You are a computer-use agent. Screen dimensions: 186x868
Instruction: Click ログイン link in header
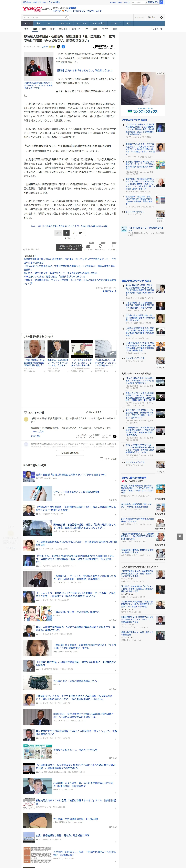coord(57,11)
